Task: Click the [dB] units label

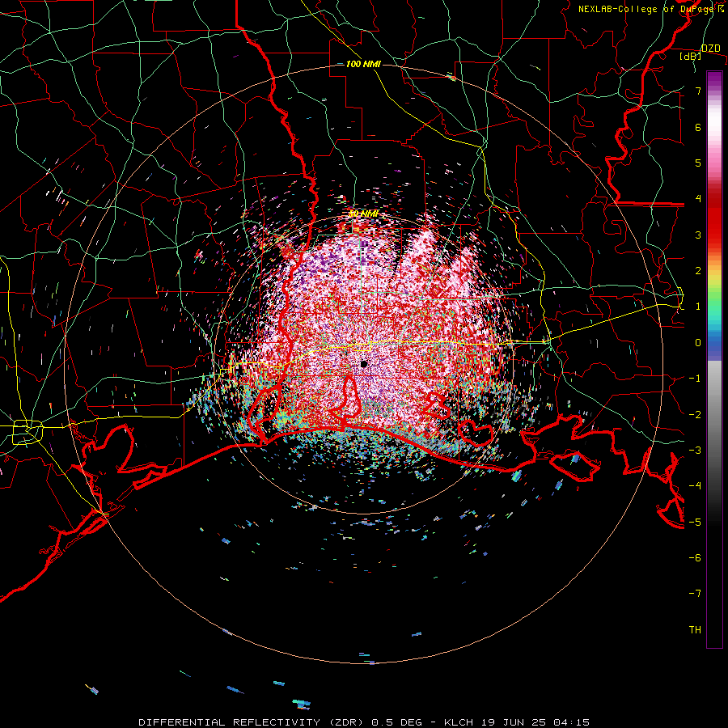Action: (691, 57)
